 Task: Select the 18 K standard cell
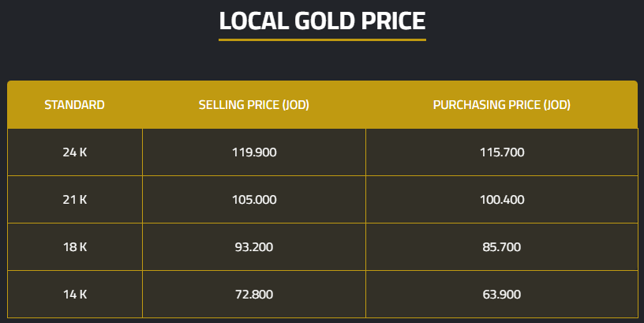[x=74, y=247]
